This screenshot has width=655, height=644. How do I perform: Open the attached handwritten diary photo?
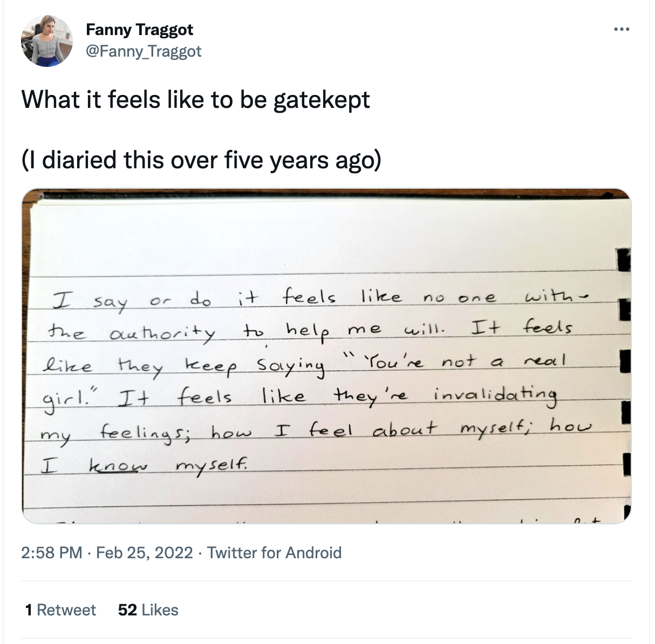[326, 356]
